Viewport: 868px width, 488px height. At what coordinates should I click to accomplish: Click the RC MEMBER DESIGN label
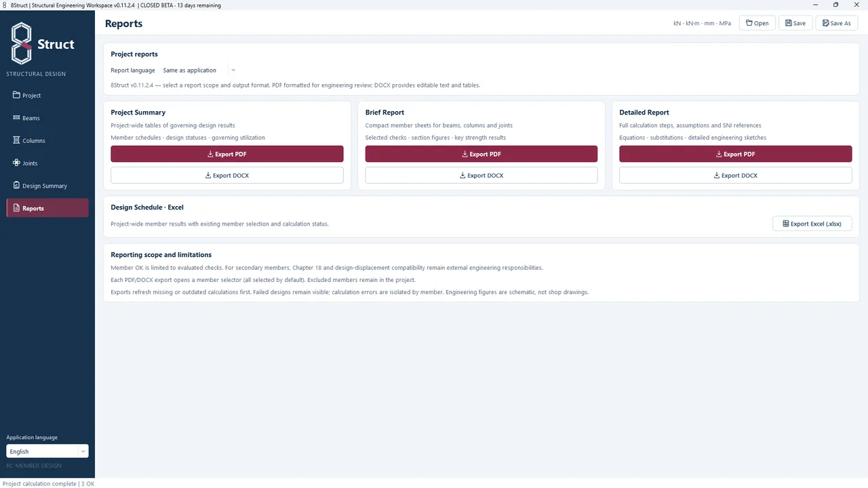click(34, 466)
